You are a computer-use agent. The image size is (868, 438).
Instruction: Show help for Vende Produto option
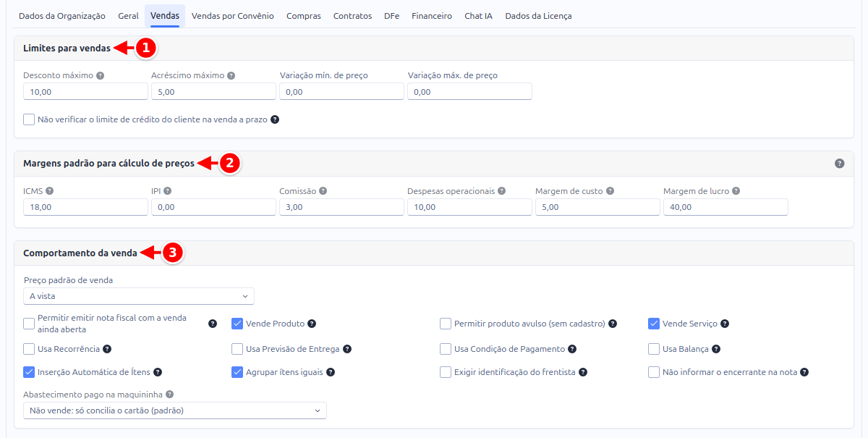312,324
